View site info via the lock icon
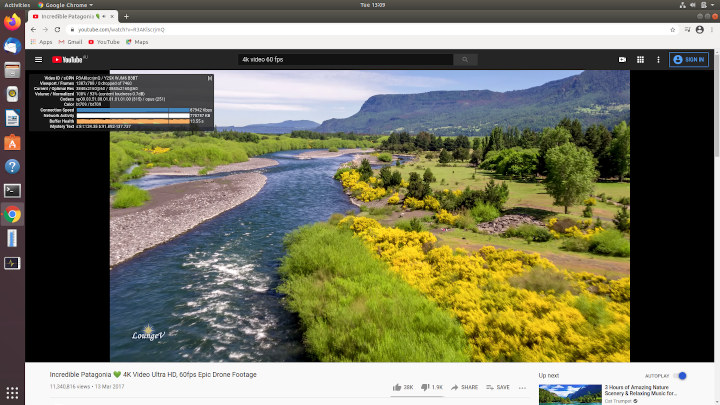The width and height of the screenshot is (720, 405). pyautogui.click(x=72, y=29)
